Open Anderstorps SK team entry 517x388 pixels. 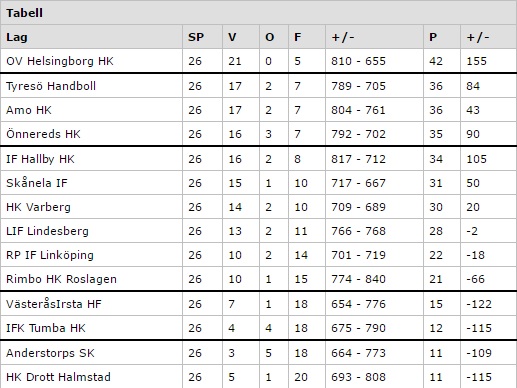50,353
